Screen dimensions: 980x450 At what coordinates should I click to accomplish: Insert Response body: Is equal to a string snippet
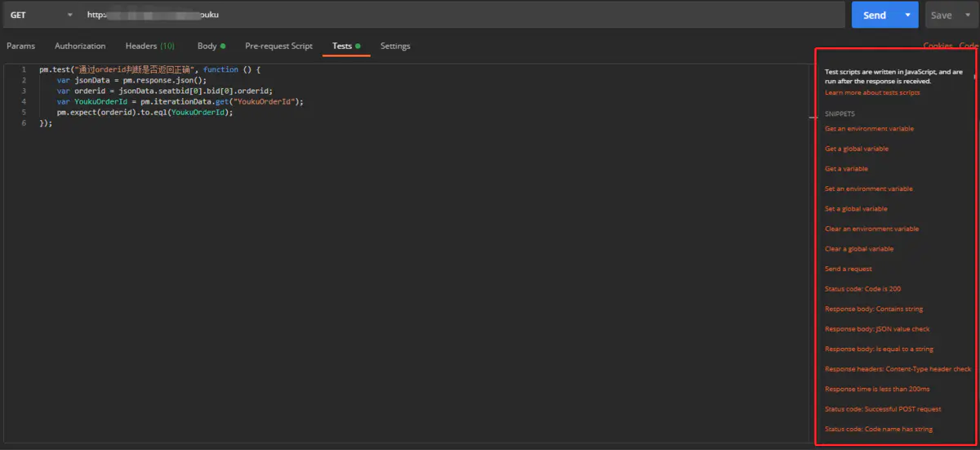879,349
